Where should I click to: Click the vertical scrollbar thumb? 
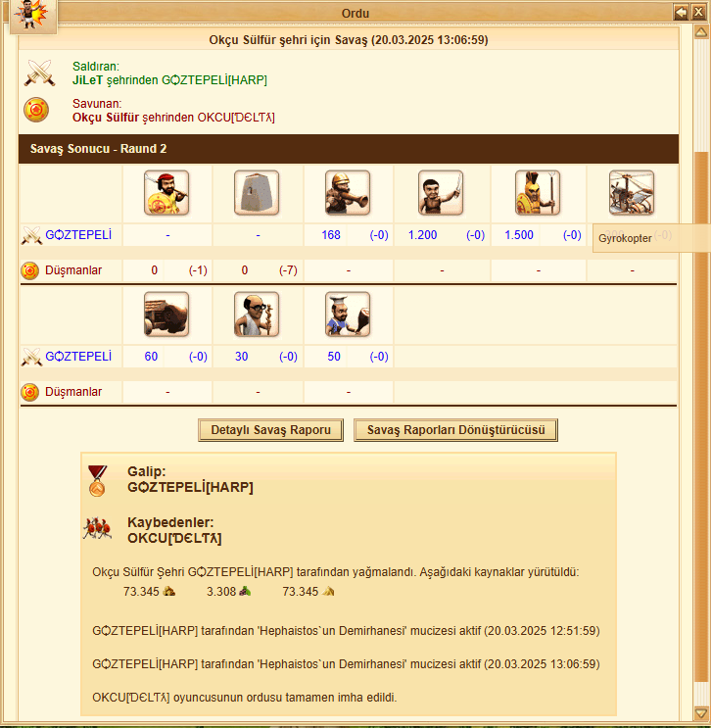click(x=701, y=417)
